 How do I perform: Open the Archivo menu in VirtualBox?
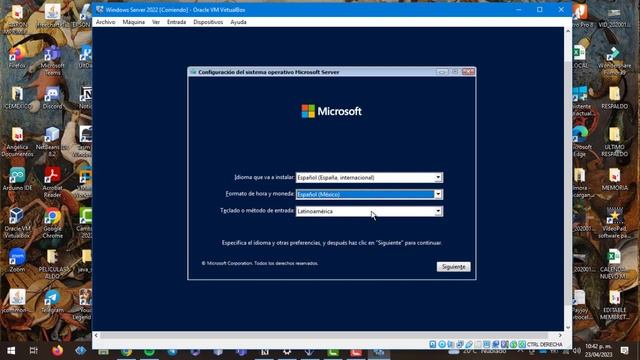(x=105, y=22)
